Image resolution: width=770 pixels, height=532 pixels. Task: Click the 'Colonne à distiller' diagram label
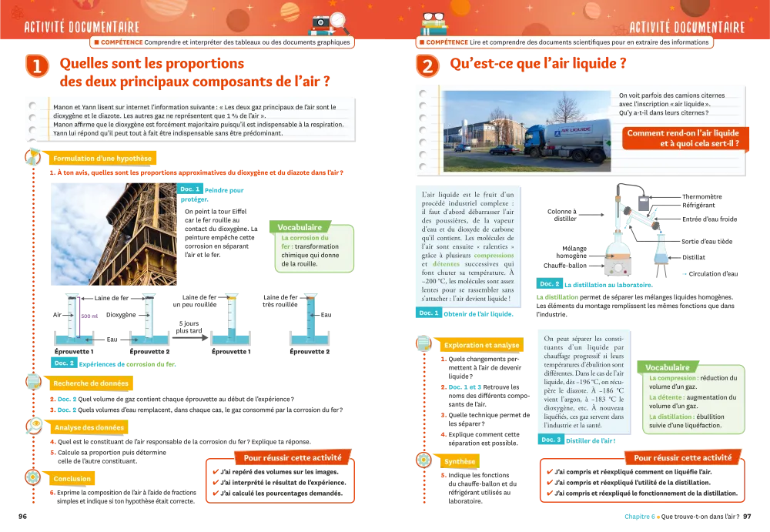[x=562, y=215]
